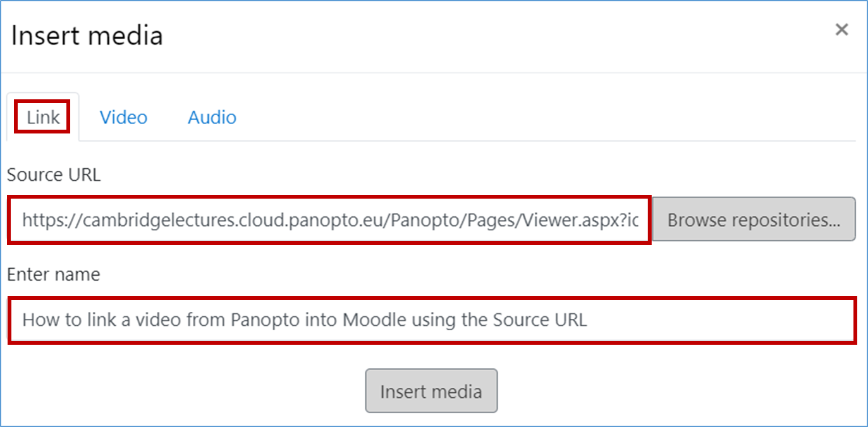Close the Insert media dialog
The width and height of the screenshot is (868, 427).
(x=841, y=30)
